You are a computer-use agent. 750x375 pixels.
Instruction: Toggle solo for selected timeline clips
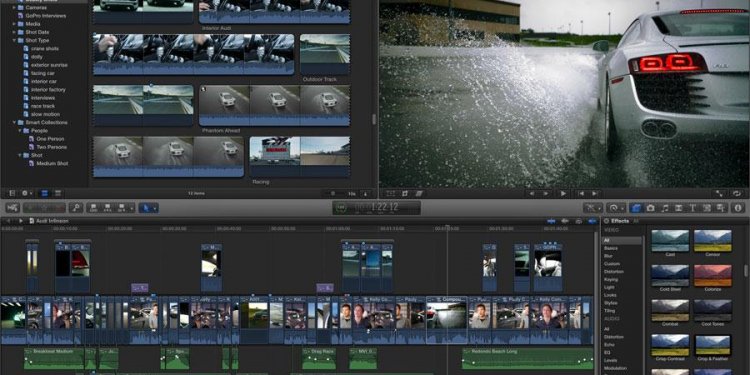pyautogui.click(x=579, y=221)
